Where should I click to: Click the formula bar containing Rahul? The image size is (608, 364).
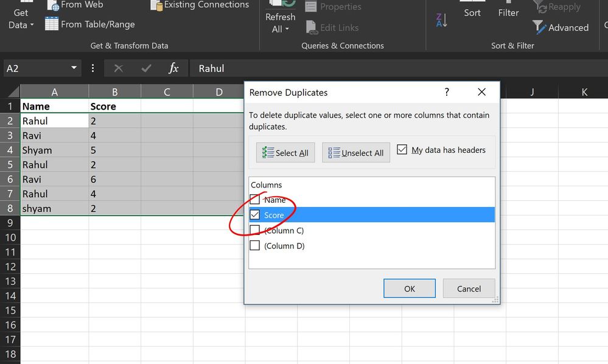(x=398, y=68)
